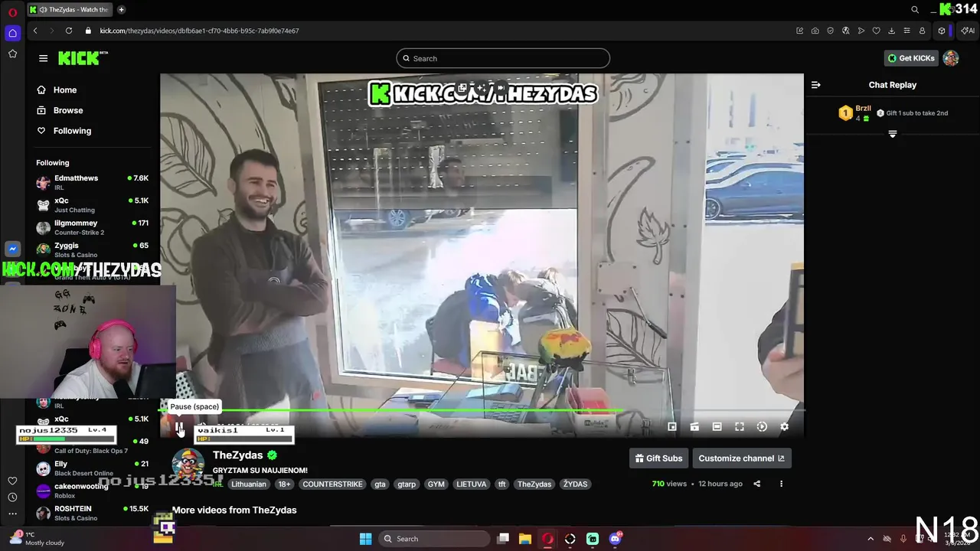Show hidden system tray icons chevron

870,539
